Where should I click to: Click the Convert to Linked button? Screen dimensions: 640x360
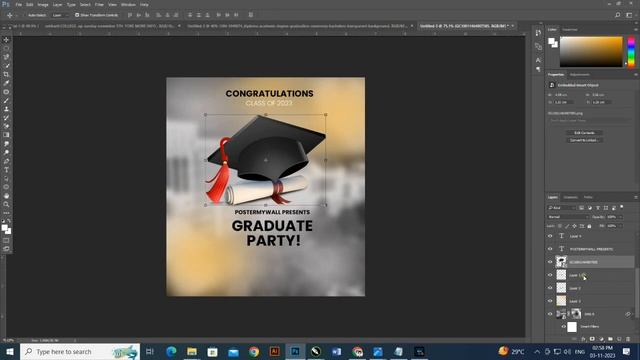coord(584,140)
